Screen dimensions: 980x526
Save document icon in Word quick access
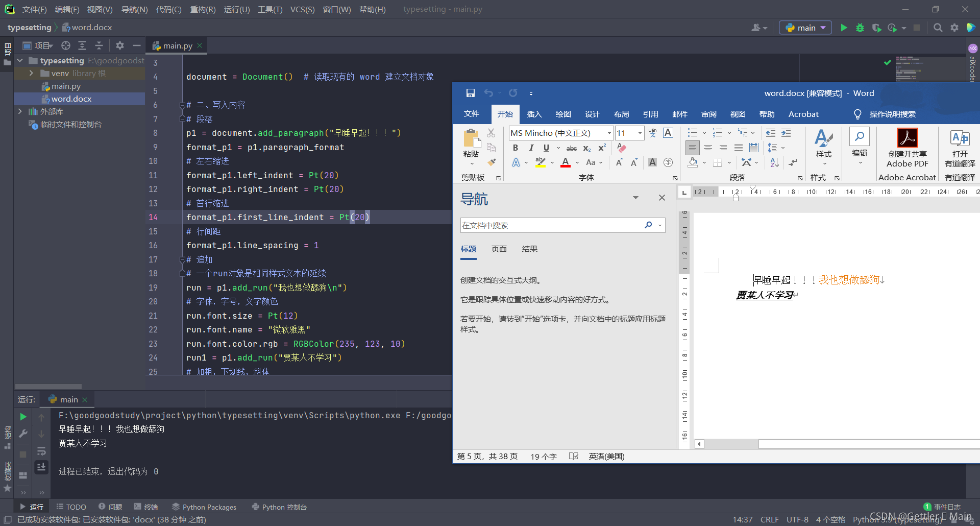[x=471, y=93]
